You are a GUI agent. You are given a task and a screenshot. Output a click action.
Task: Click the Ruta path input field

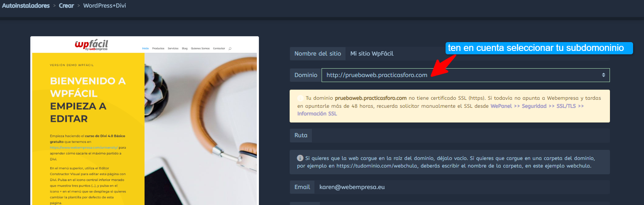click(x=461, y=136)
